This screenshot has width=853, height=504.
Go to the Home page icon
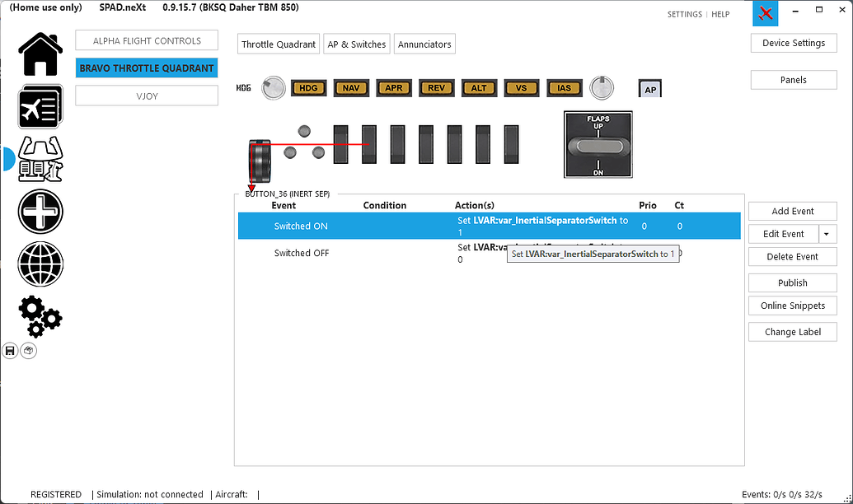tap(40, 54)
